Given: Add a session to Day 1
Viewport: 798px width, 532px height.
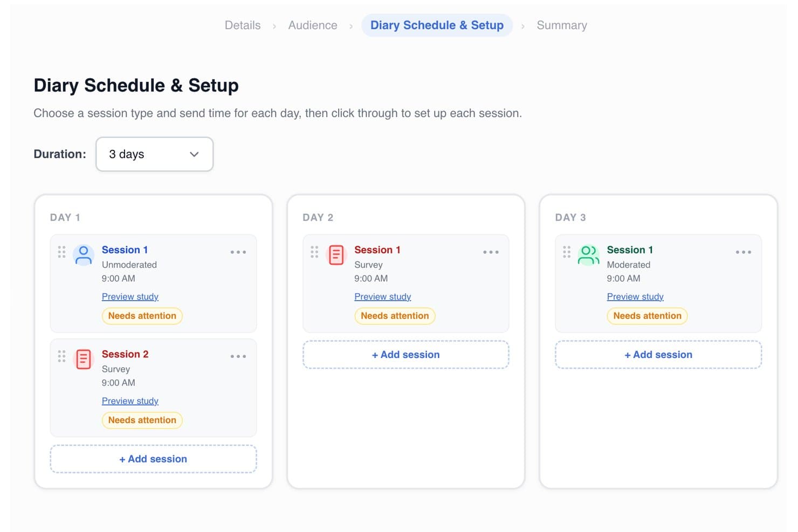Looking at the screenshot, I should click(153, 459).
